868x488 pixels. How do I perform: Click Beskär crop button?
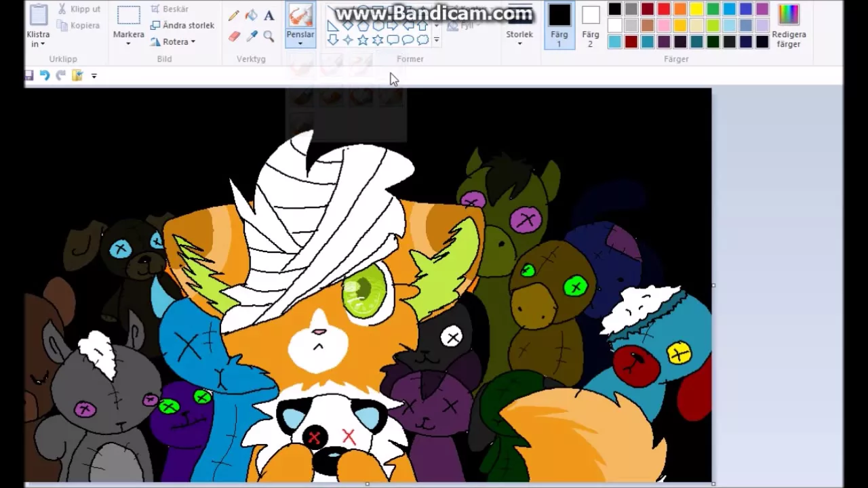click(170, 9)
